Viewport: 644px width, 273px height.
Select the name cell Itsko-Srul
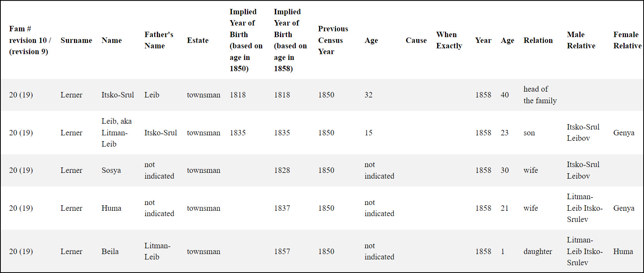[118, 95]
